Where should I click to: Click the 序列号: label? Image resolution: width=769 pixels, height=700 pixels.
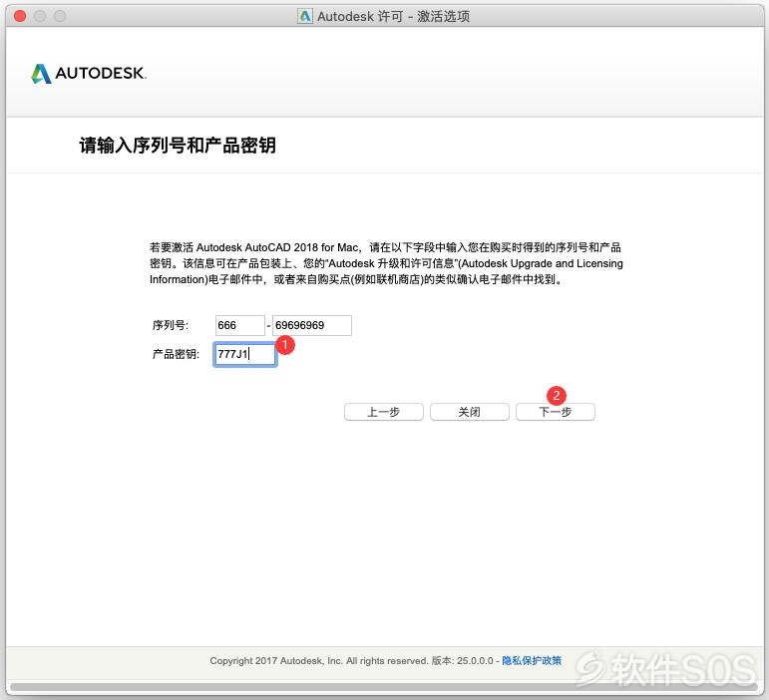pos(171,325)
